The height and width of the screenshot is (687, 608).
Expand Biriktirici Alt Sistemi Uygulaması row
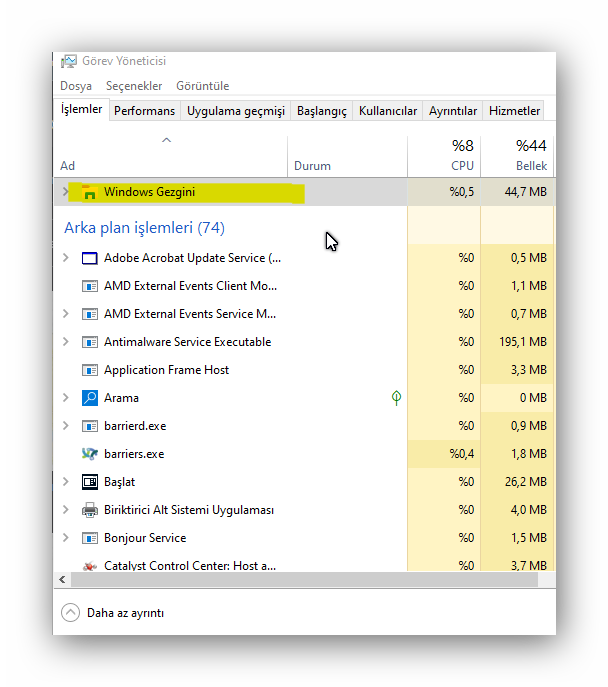tap(65, 510)
